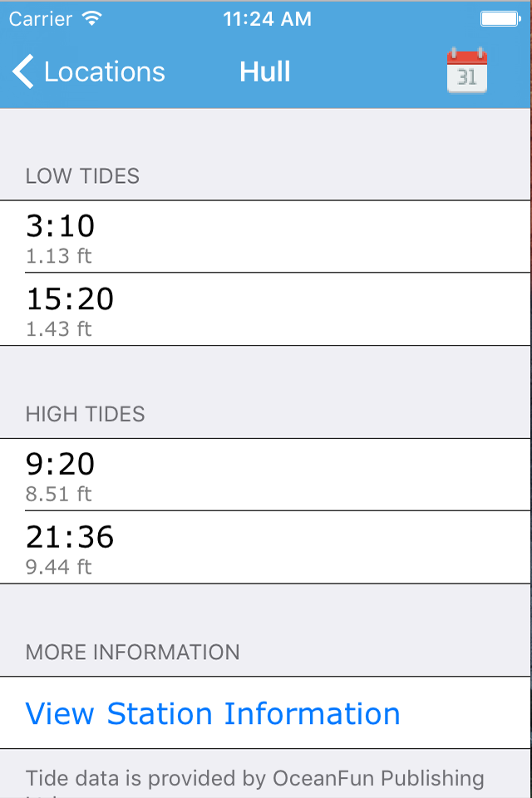The image size is (532, 798).
Task: Go back to Locations list
Action: (x=89, y=71)
